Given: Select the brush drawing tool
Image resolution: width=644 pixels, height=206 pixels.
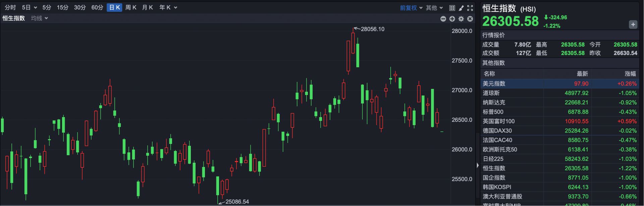Looking at the screenshot, I should point(461,8).
